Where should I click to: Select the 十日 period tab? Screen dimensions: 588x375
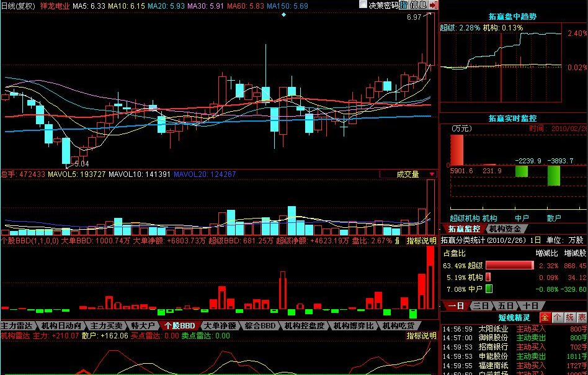coord(529,305)
